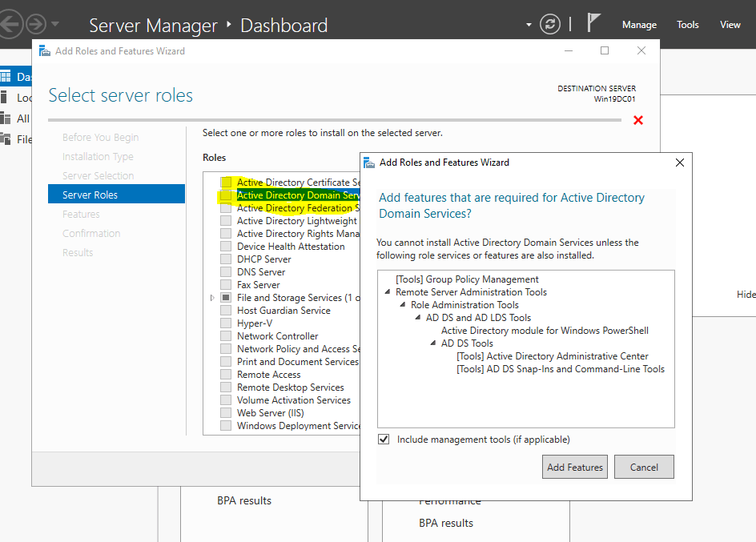756x542 pixels.
Task: Open the Tools menu
Action: coord(687,25)
